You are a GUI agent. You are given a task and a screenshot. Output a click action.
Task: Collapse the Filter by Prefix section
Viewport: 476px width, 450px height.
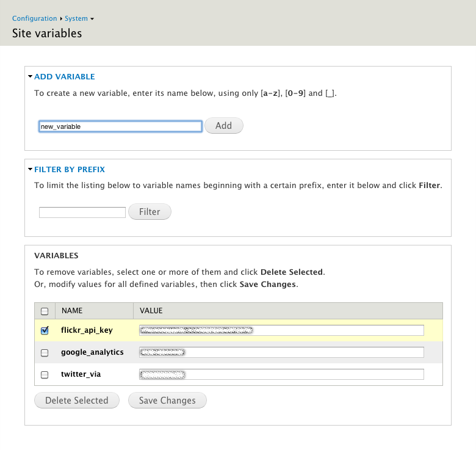70,169
